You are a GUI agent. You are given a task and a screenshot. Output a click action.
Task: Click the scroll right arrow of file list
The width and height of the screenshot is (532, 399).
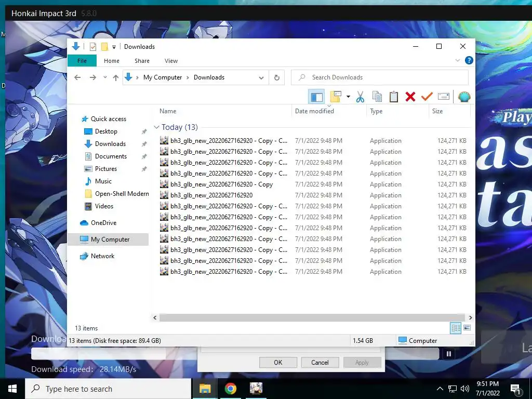[470, 318]
